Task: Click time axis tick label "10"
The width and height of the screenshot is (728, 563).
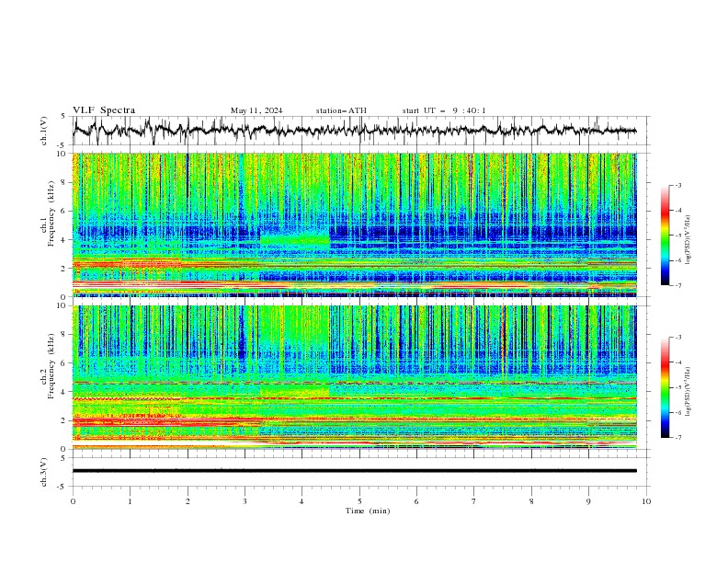Action: pos(646,501)
